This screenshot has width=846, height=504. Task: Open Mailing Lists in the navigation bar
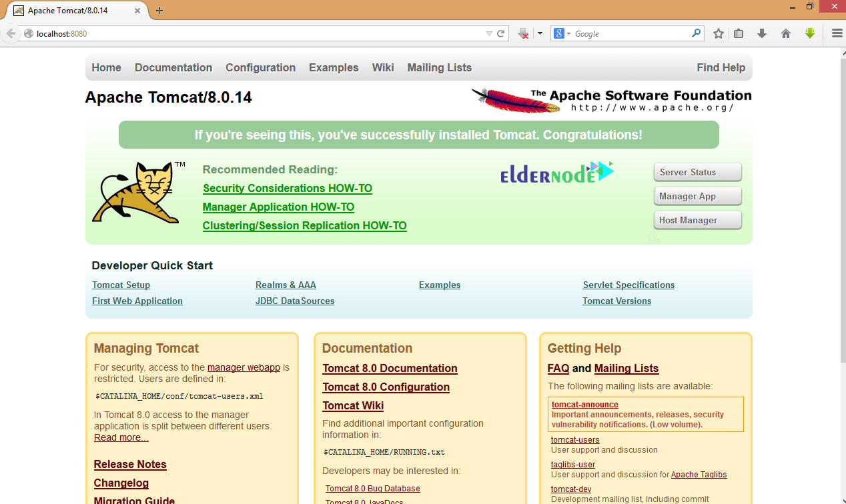[x=440, y=67]
